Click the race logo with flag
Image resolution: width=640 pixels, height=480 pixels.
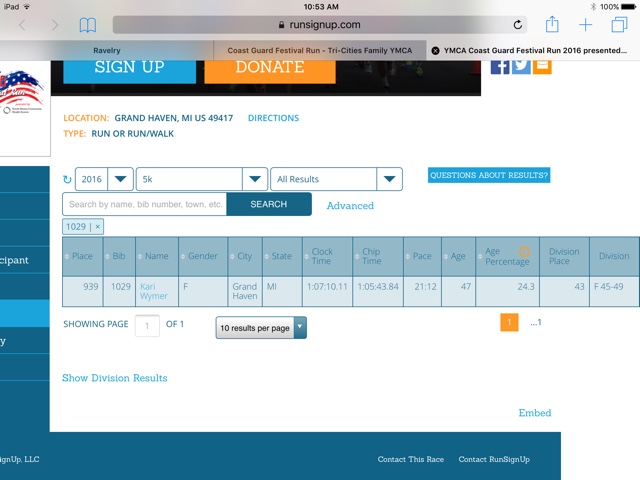(x=22, y=93)
